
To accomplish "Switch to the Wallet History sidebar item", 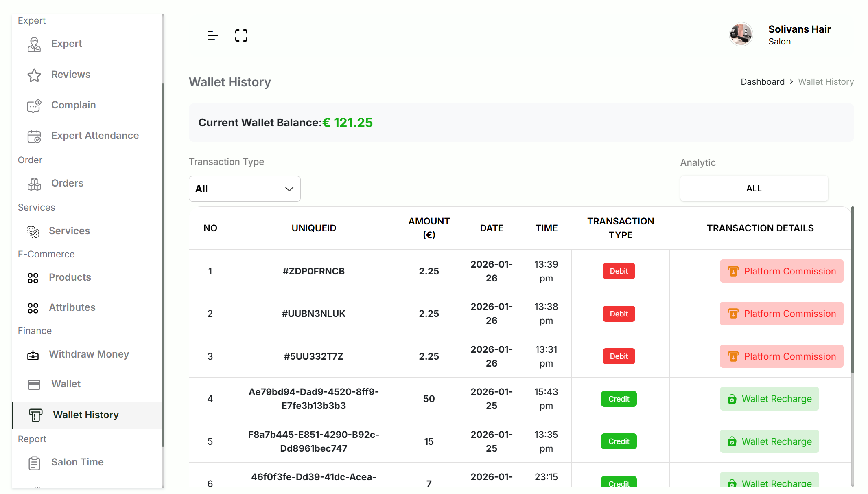I will 85,415.
